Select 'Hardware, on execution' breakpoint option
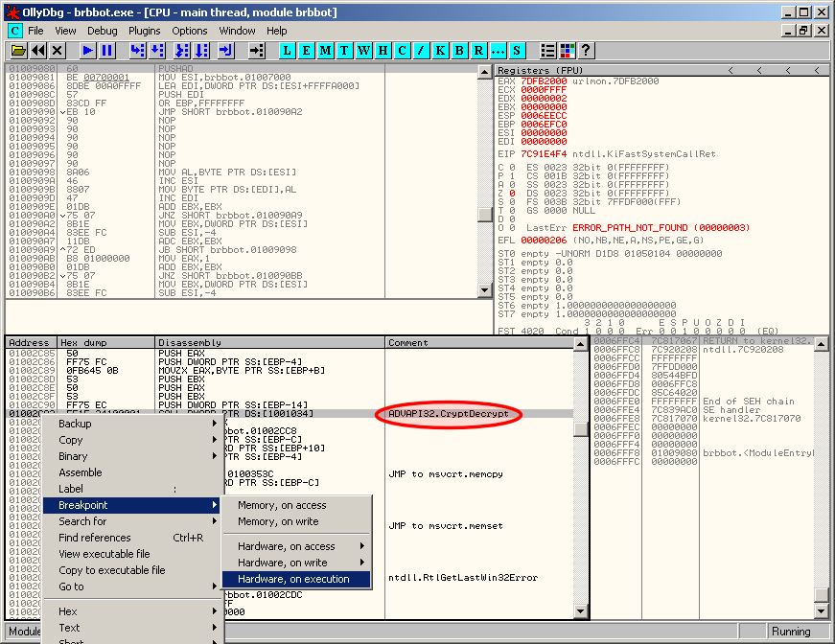 point(293,579)
